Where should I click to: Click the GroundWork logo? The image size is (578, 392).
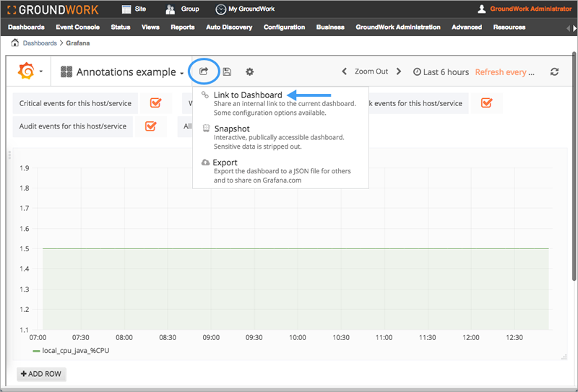pyautogui.click(x=53, y=9)
